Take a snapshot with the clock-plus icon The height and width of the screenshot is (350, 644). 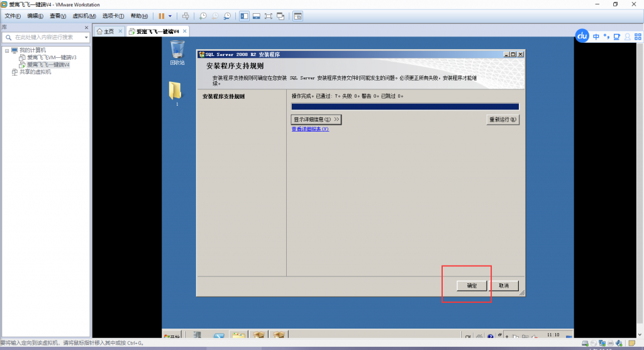pyautogui.click(x=203, y=16)
